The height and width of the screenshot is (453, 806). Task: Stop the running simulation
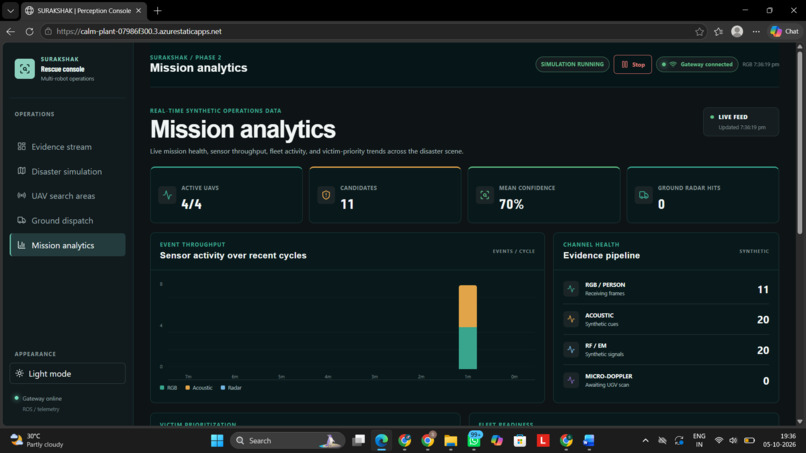click(633, 64)
